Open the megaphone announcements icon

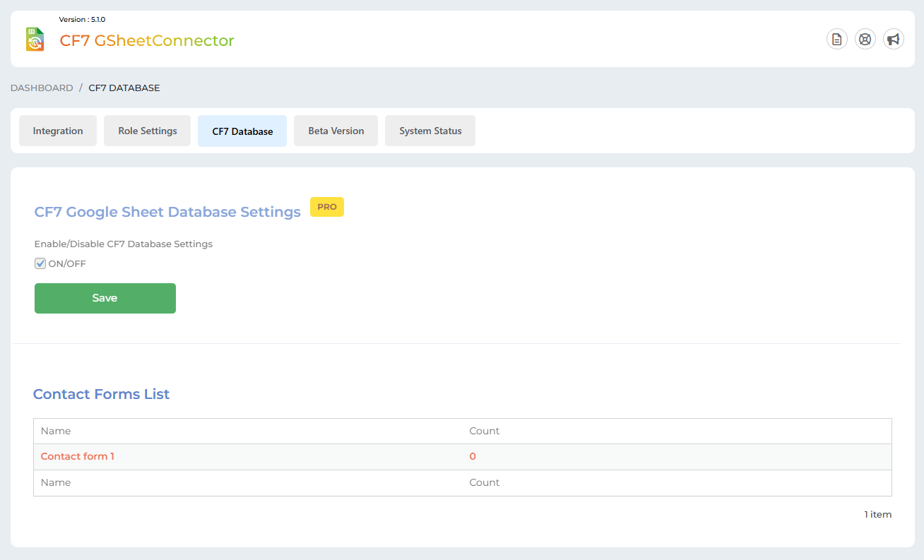click(894, 39)
